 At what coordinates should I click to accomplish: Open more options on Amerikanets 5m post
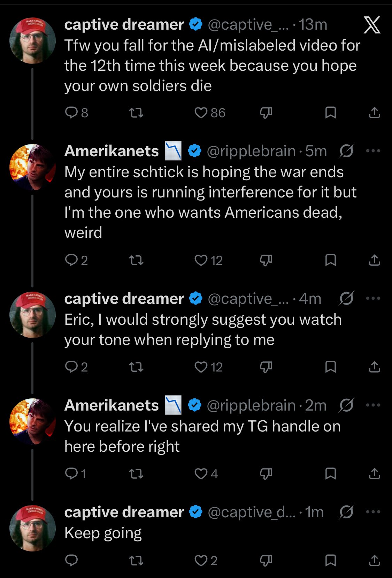tap(373, 151)
